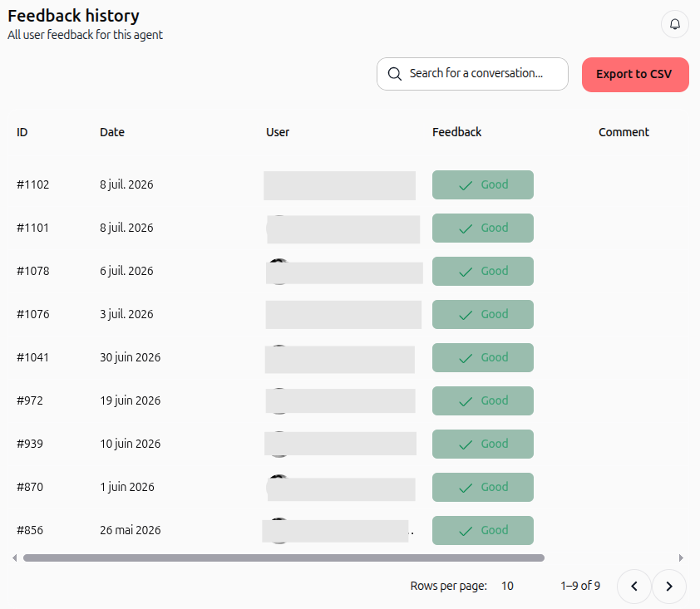The width and height of the screenshot is (700, 609).
Task: Click the 1–9 of 9 pagination text
Action: click(580, 586)
